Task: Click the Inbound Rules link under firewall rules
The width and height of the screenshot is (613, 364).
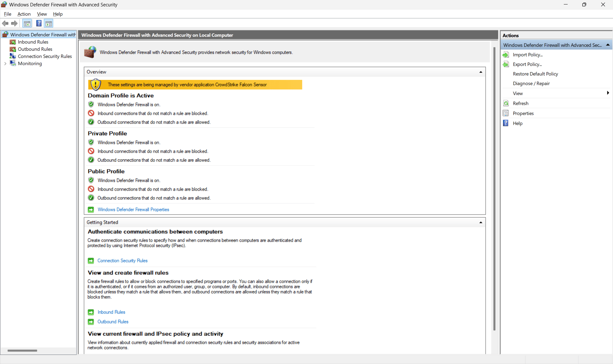Action: click(x=111, y=312)
